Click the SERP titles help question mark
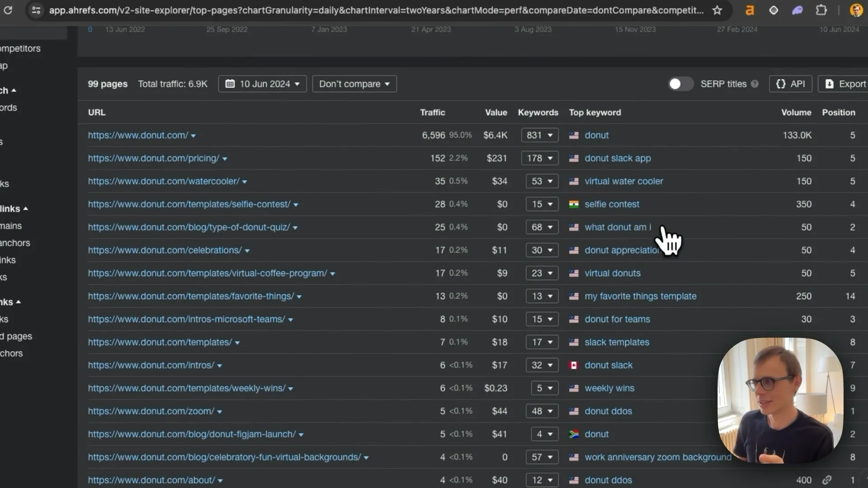Image resolution: width=868 pixels, height=488 pixels. coord(755,84)
